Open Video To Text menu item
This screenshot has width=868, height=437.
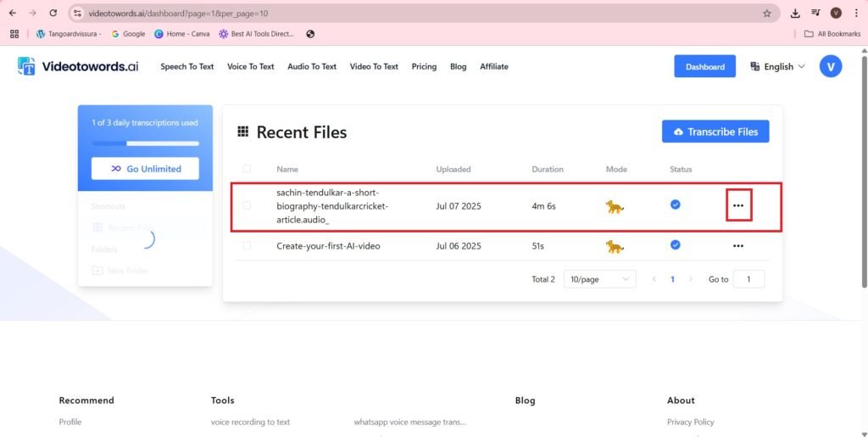[x=374, y=66]
